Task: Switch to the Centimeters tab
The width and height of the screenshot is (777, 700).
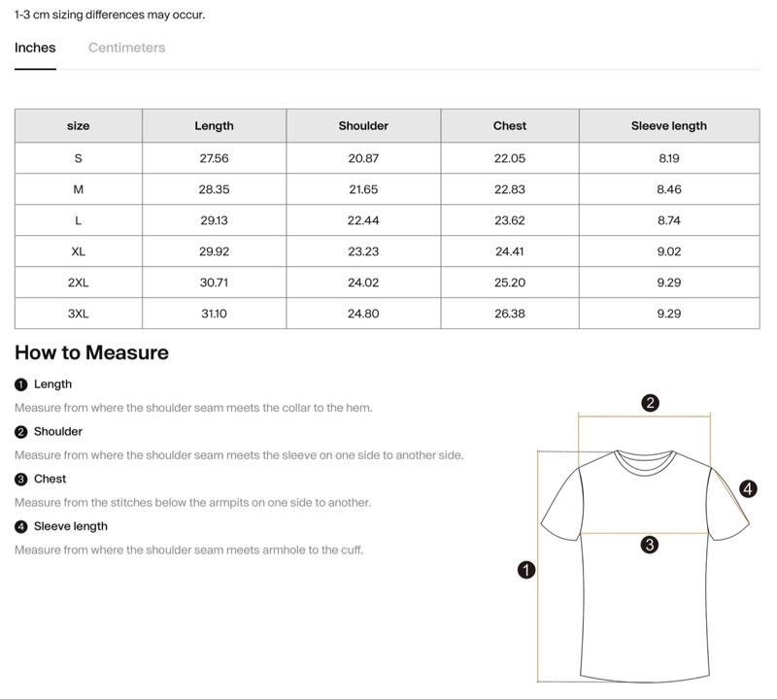Action: pos(126,48)
